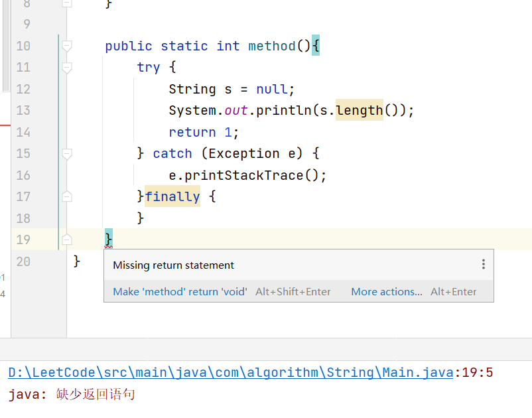Click line number 12 in the gutter
This screenshot has width=532, height=418.
pyautogui.click(x=23, y=89)
